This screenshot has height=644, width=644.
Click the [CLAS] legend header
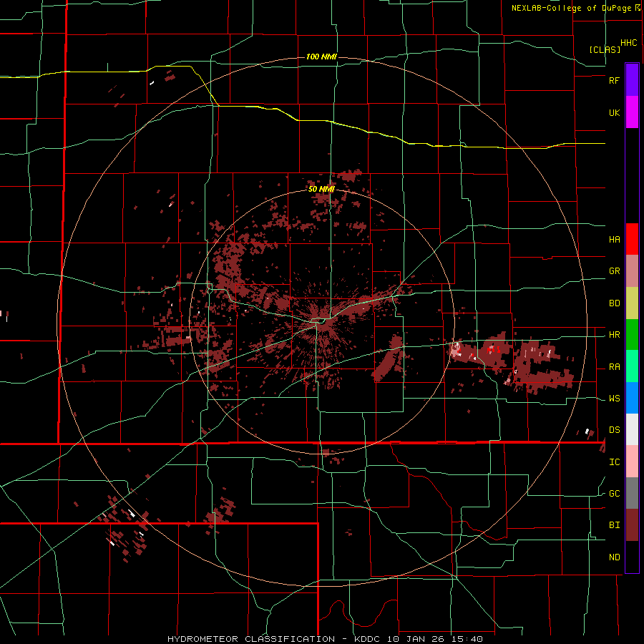pyautogui.click(x=605, y=49)
